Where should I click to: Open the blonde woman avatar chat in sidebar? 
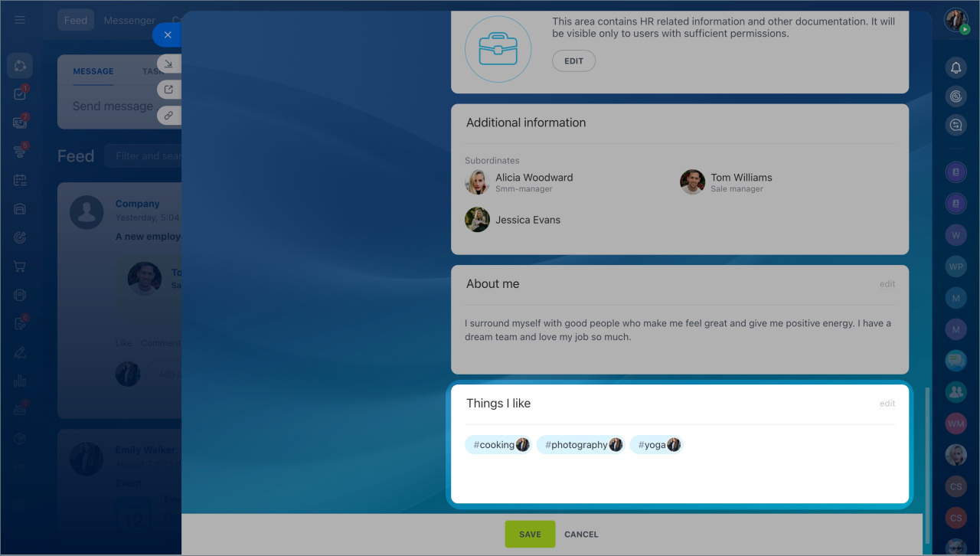click(955, 455)
